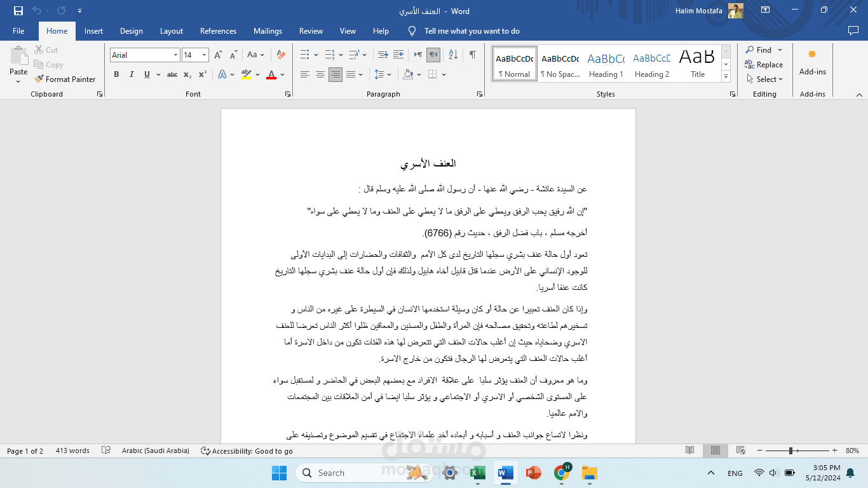
Task: Open the Add-ins button
Action: click(x=812, y=62)
